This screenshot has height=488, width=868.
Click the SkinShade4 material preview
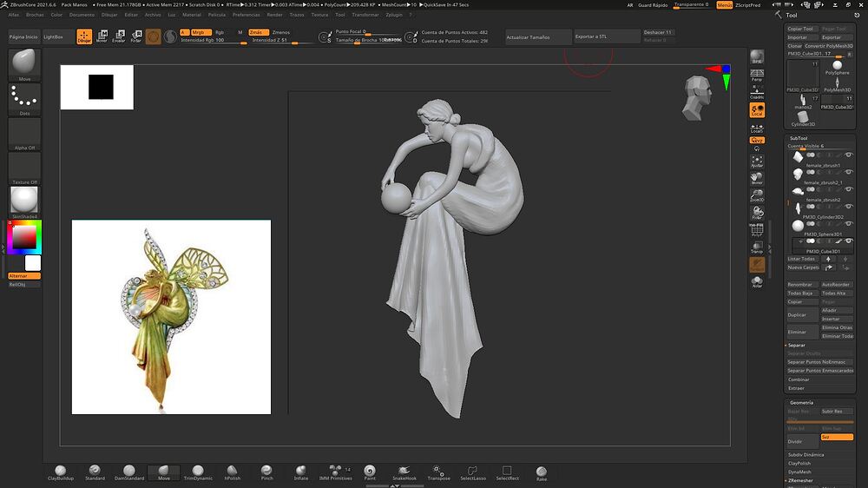coord(24,201)
